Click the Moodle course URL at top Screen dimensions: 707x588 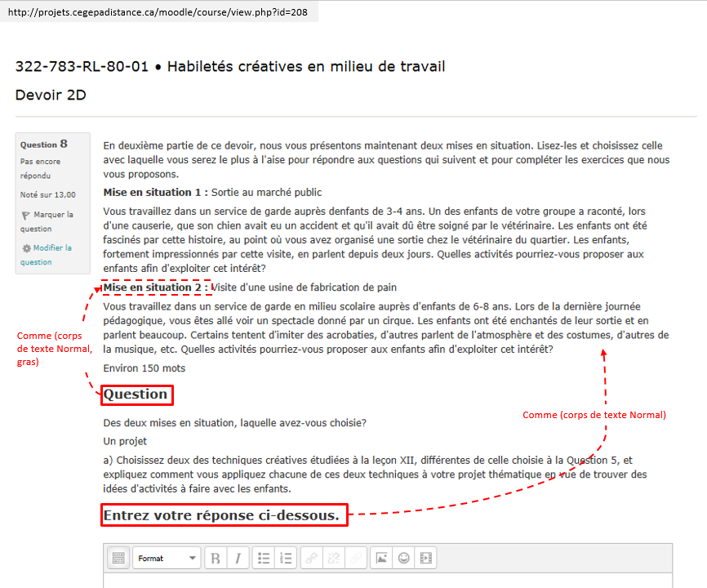pos(156,12)
